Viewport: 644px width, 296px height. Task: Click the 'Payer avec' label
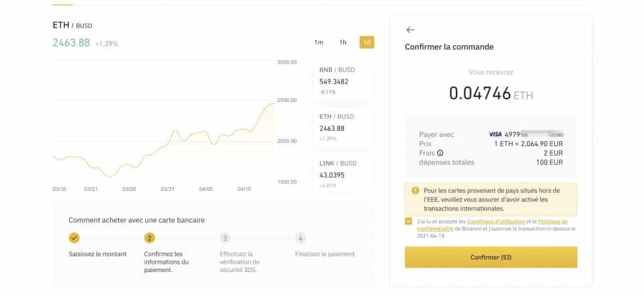click(436, 134)
